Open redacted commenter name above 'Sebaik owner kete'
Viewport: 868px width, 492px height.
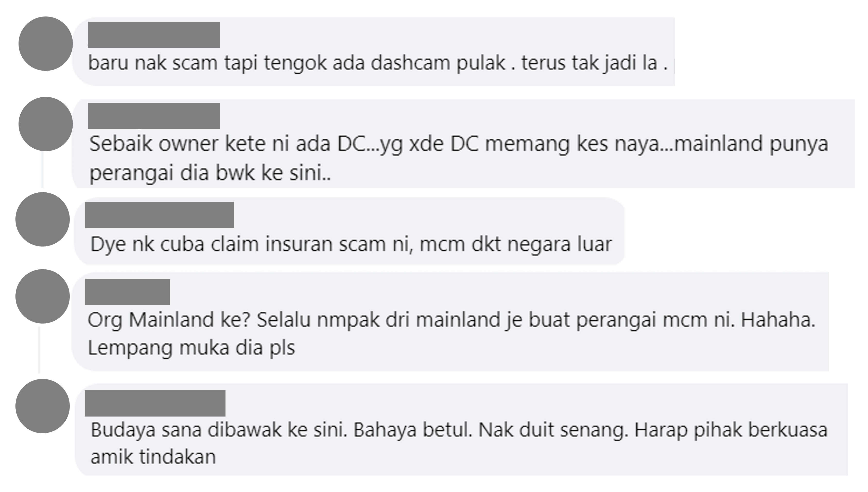154,116
